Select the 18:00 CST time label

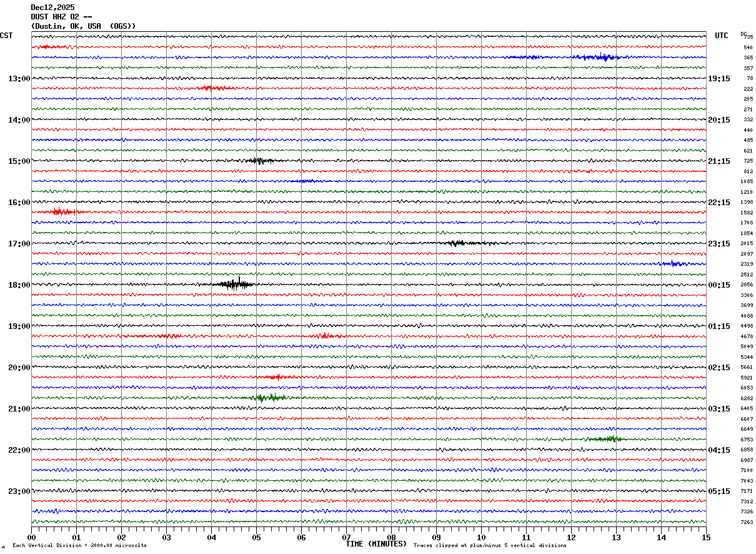pyautogui.click(x=19, y=285)
